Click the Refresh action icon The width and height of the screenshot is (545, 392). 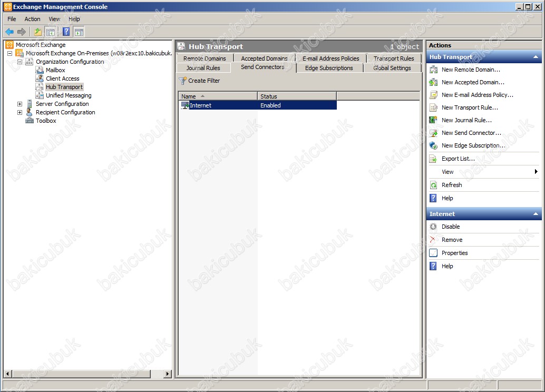[433, 185]
